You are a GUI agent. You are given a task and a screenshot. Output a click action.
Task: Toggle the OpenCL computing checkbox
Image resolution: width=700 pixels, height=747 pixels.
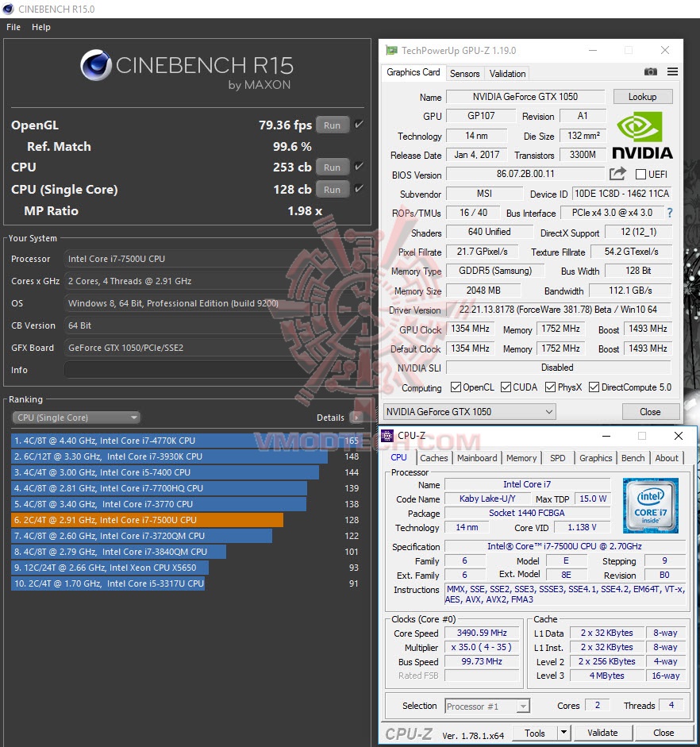(x=456, y=387)
